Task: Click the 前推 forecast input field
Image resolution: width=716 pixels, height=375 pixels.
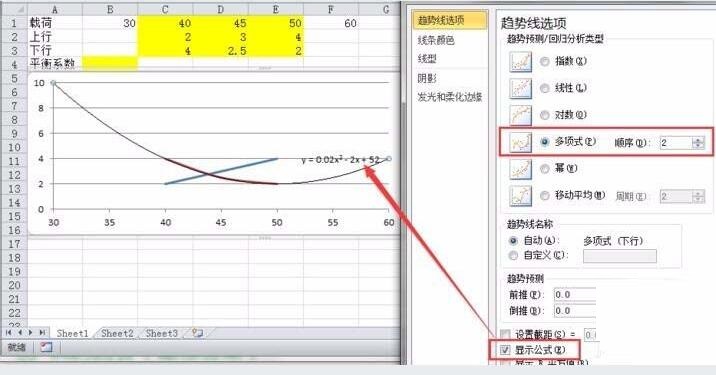Action: pos(574,295)
